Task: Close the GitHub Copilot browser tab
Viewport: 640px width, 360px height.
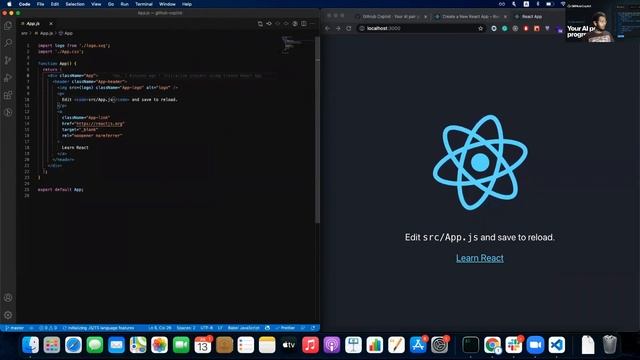Action: (425, 16)
